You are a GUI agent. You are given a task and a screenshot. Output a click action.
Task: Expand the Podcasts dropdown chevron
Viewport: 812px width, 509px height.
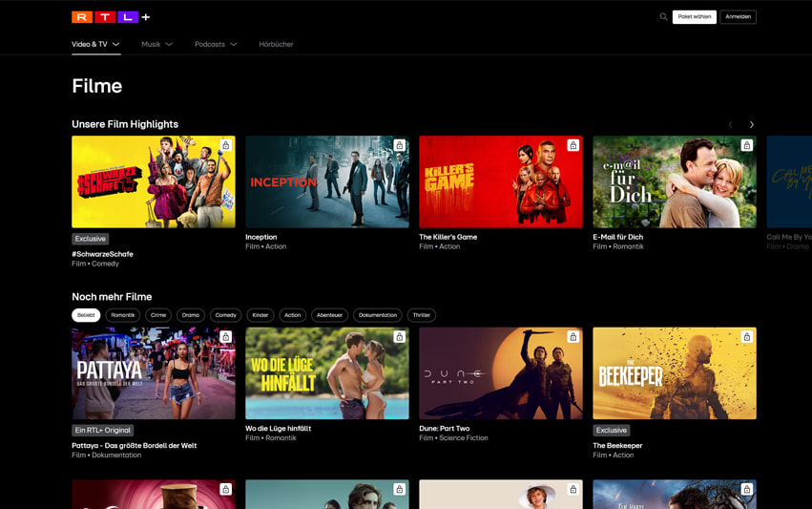[x=234, y=45]
